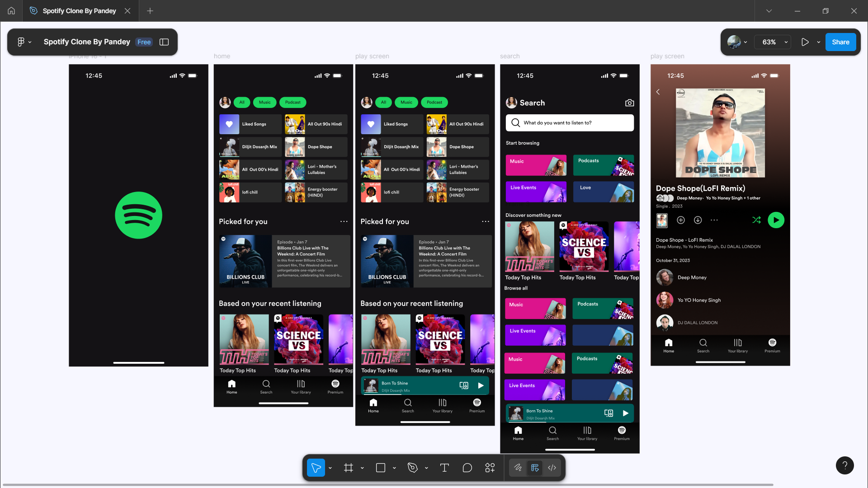Switch to Dev Mode toggle

[552, 468]
